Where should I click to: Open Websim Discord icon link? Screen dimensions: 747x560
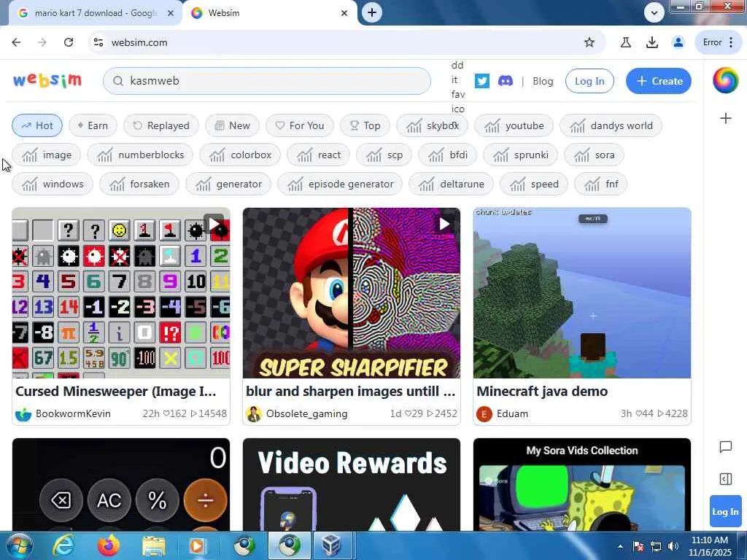(x=506, y=81)
